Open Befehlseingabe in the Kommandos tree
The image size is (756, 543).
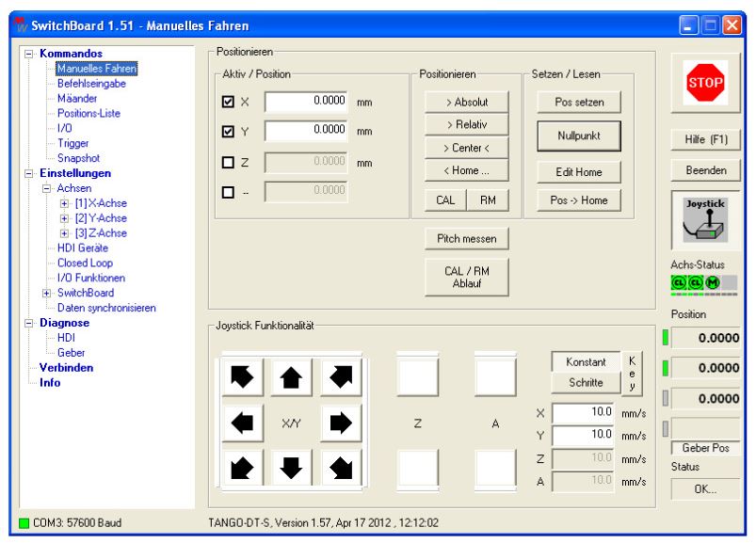(91, 83)
